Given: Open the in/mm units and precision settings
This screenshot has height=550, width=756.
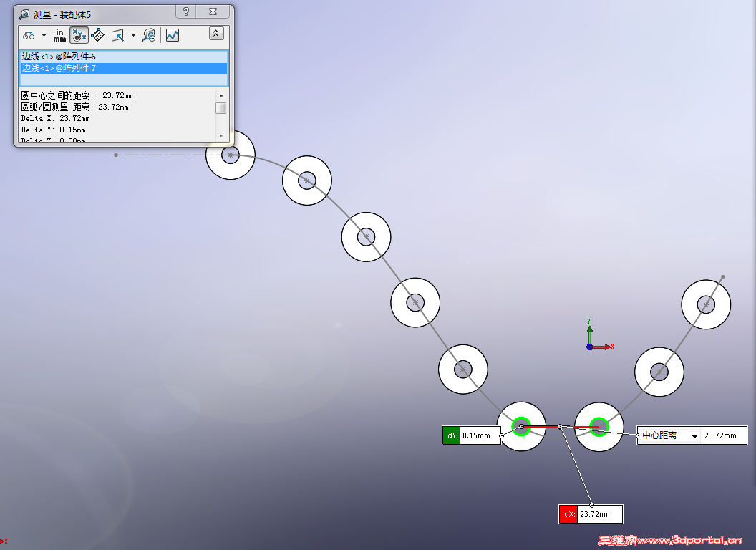Looking at the screenshot, I should 60,35.
